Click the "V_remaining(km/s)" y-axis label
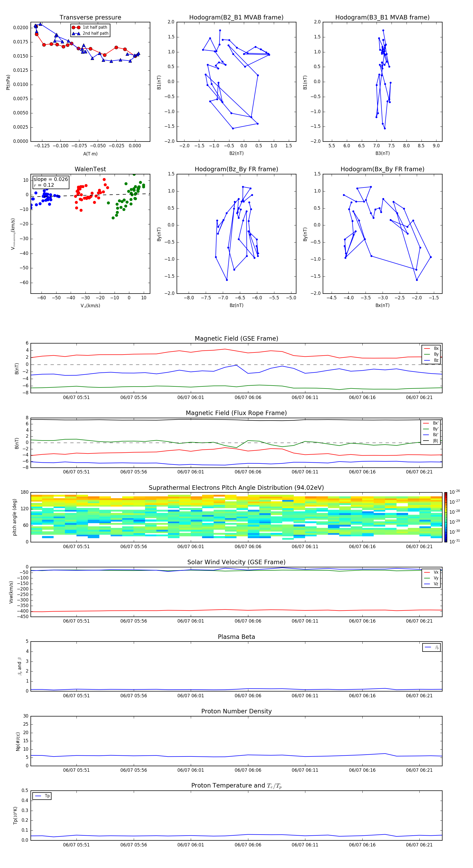This screenshot has height=868, width=473. (13, 234)
